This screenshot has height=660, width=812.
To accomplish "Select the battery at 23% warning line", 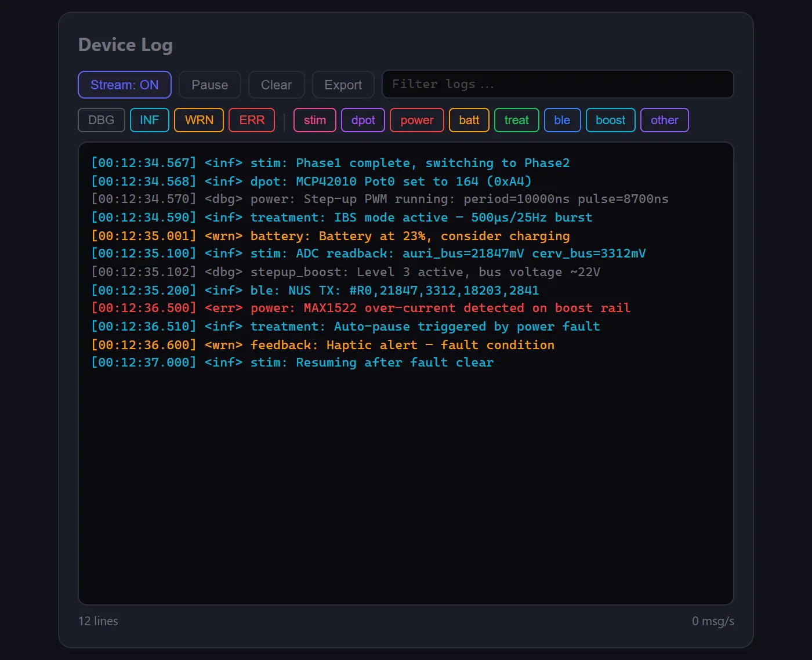I will click(330, 236).
